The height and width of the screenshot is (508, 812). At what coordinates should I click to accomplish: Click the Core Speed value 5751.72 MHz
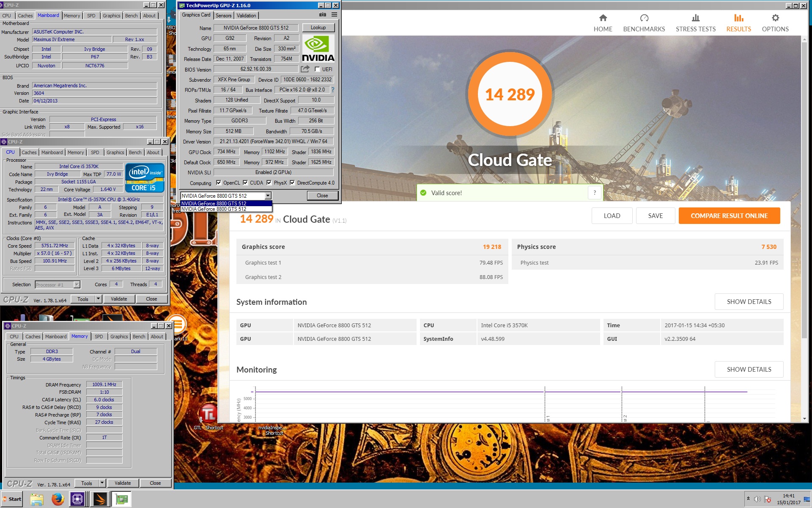coord(55,246)
